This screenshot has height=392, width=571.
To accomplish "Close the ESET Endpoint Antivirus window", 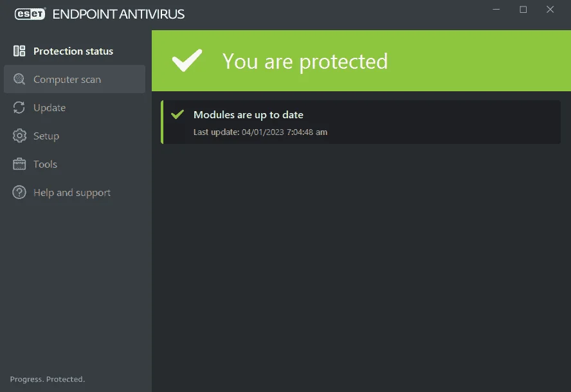I will (550, 10).
